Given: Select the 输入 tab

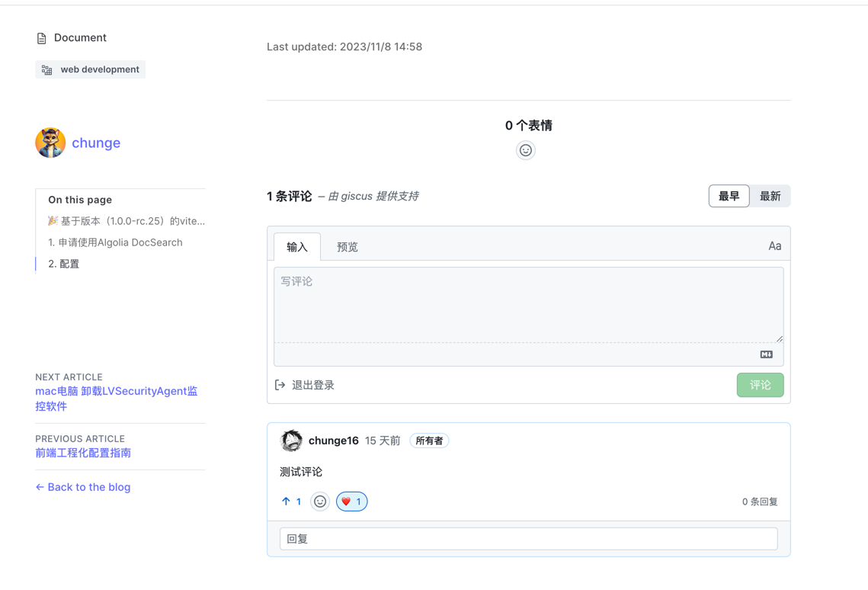Looking at the screenshot, I should click(296, 246).
